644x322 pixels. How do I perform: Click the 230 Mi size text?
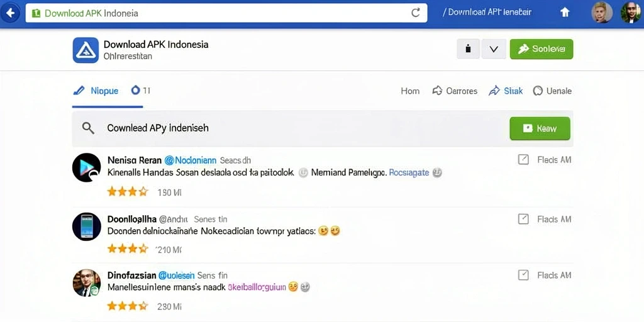pos(169,306)
